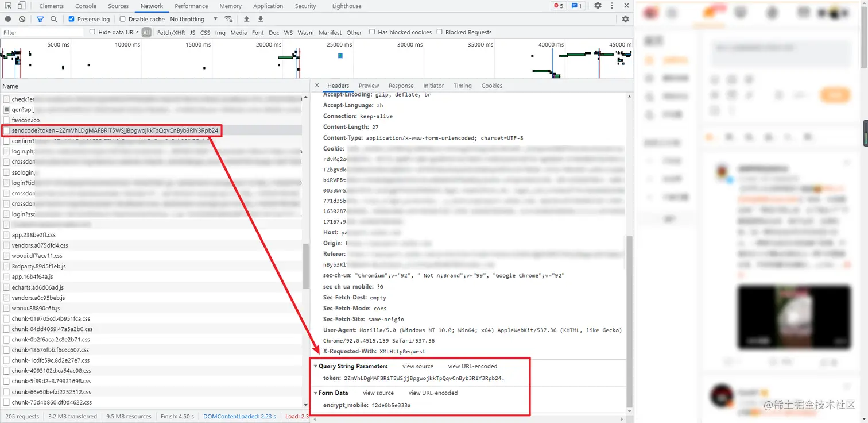Filter requests by CSS type
This screenshot has width=868, height=423.
pos(205,33)
